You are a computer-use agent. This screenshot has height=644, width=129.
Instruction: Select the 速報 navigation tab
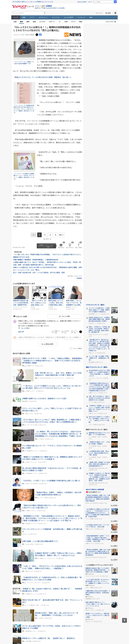coord(24,17)
